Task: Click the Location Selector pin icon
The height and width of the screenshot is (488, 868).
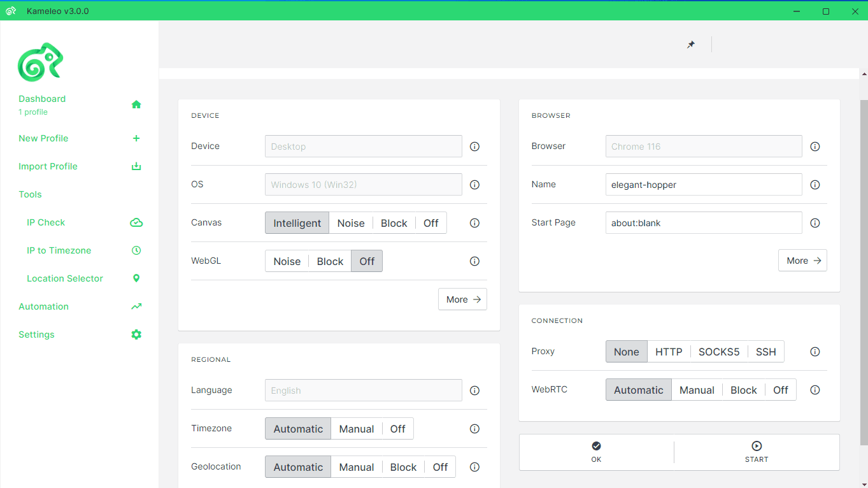Action: 136,278
